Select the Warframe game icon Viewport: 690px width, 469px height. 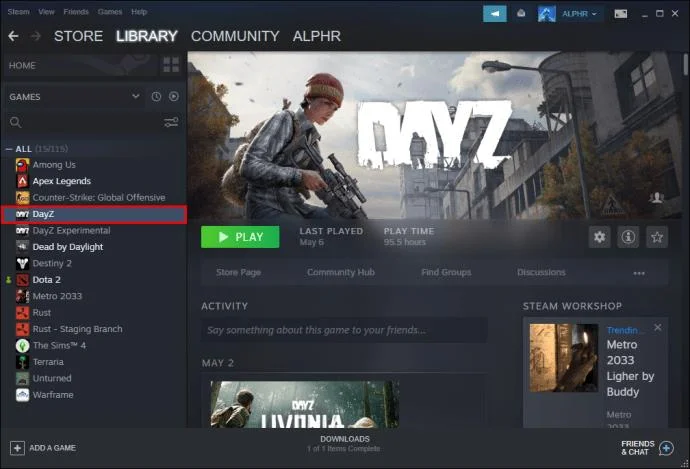click(22, 395)
